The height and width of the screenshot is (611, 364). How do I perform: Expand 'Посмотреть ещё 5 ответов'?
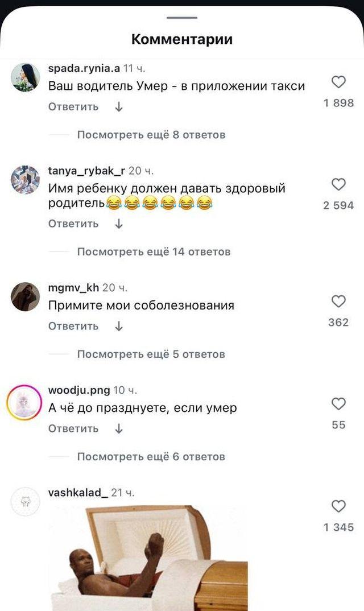click(x=151, y=354)
